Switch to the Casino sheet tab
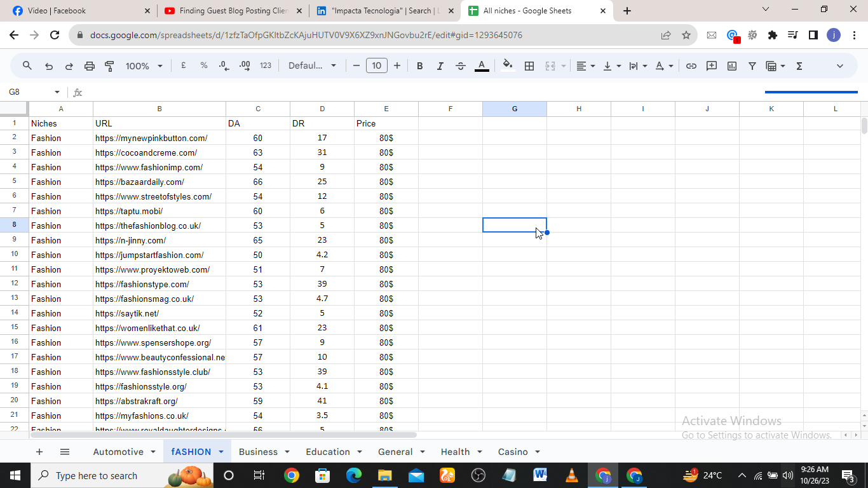 coord(513,452)
